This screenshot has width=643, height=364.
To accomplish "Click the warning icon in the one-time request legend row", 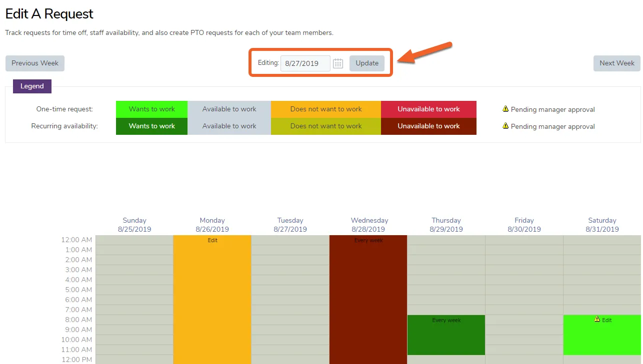I will 505,109.
